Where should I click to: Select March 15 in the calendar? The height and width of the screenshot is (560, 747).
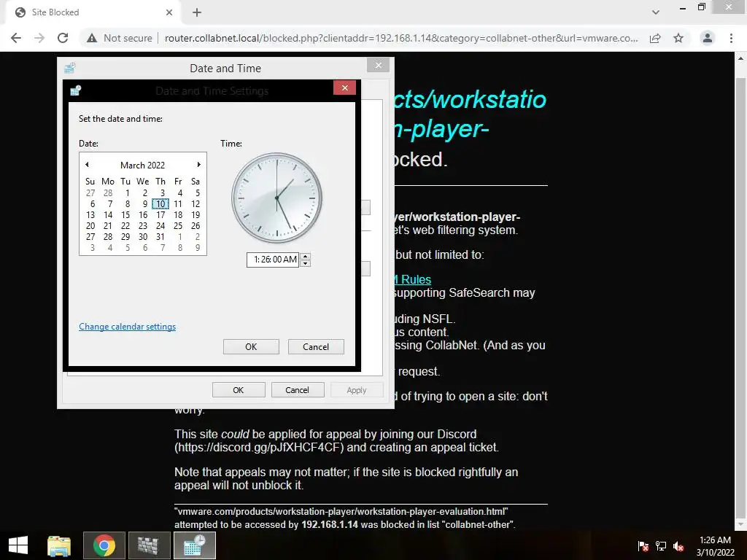point(125,215)
